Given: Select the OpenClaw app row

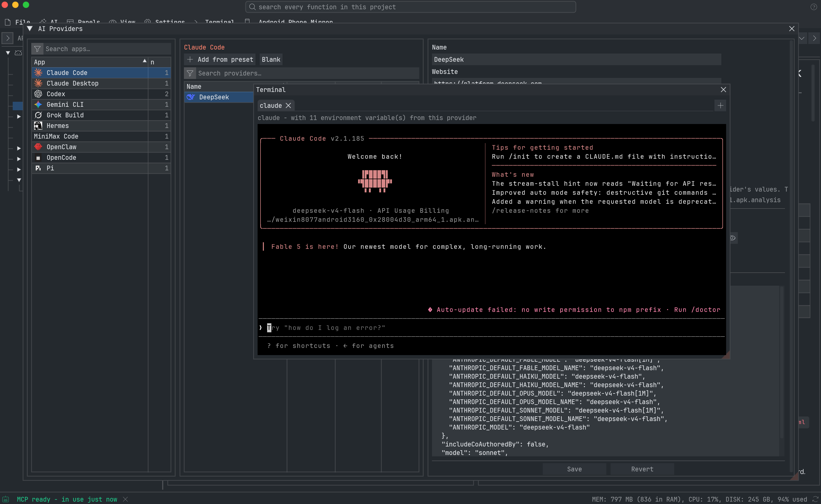Looking at the screenshot, I should 101,147.
